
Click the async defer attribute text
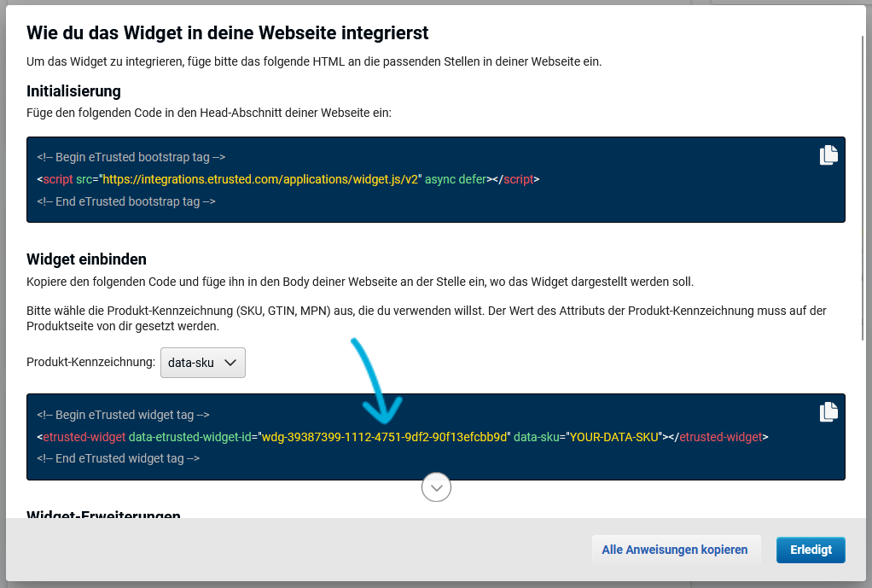pyautogui.click(x=455, y=179)
